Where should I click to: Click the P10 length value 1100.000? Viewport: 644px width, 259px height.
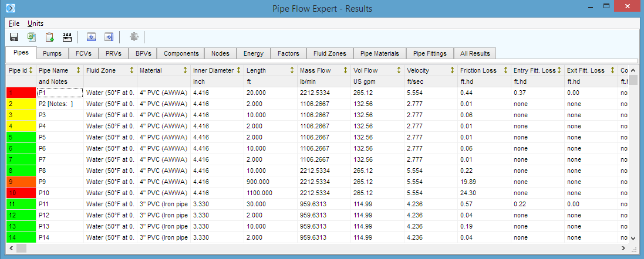[259, 193]
